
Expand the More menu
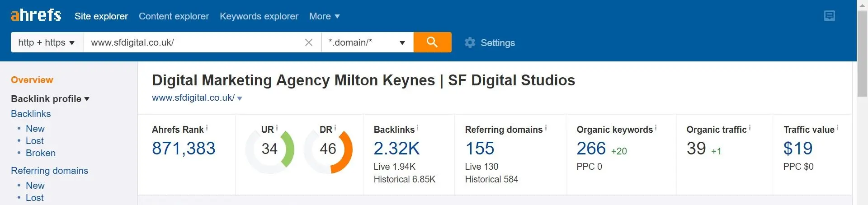pos(324,16)
